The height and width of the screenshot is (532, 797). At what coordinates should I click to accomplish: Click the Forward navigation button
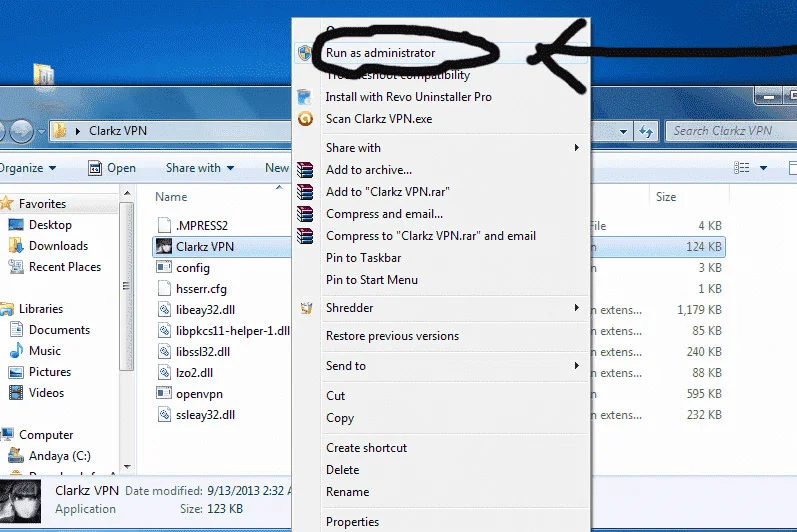(21, 132)
